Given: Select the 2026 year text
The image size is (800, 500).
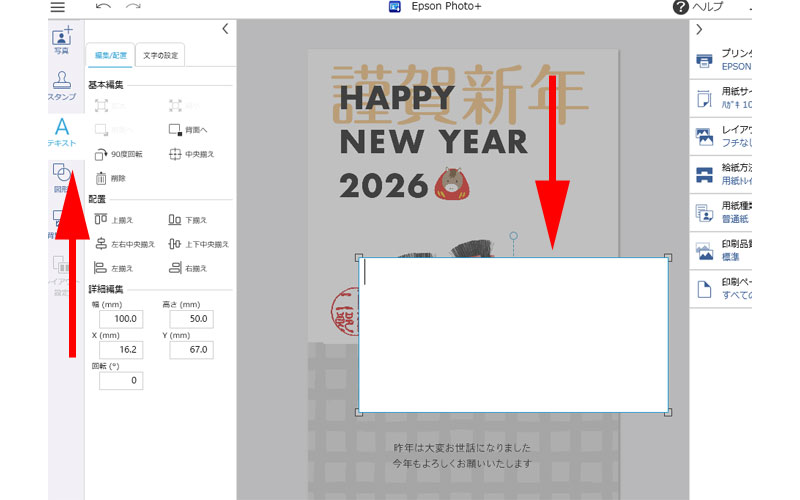Looking at the screenshot, I should pyautogui.click(x=384, y=186).
